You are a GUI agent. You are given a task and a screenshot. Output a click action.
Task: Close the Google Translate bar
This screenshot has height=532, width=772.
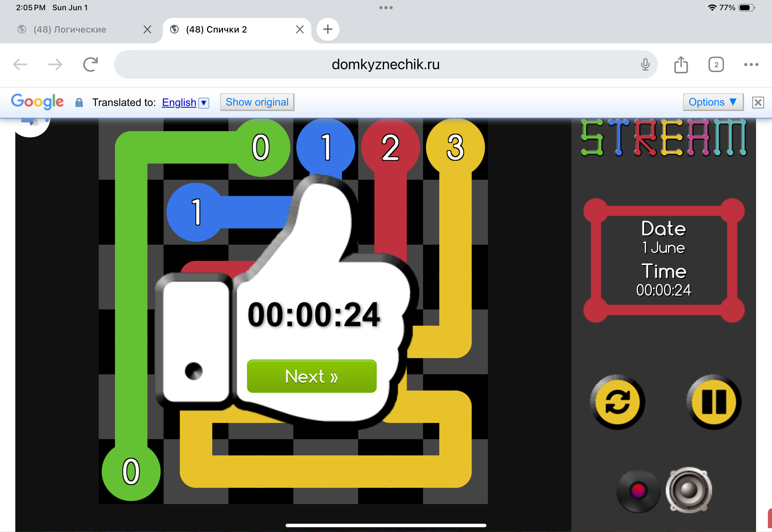[x=758, y=102]
